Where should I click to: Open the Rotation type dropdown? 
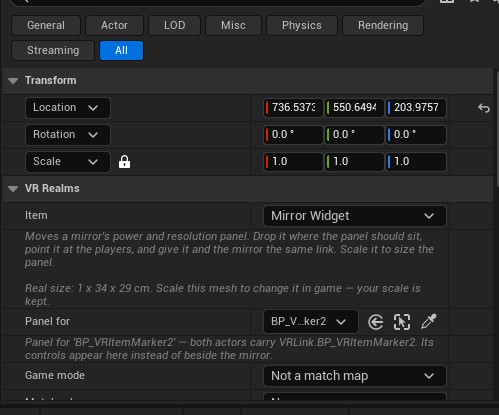point(68,135)
